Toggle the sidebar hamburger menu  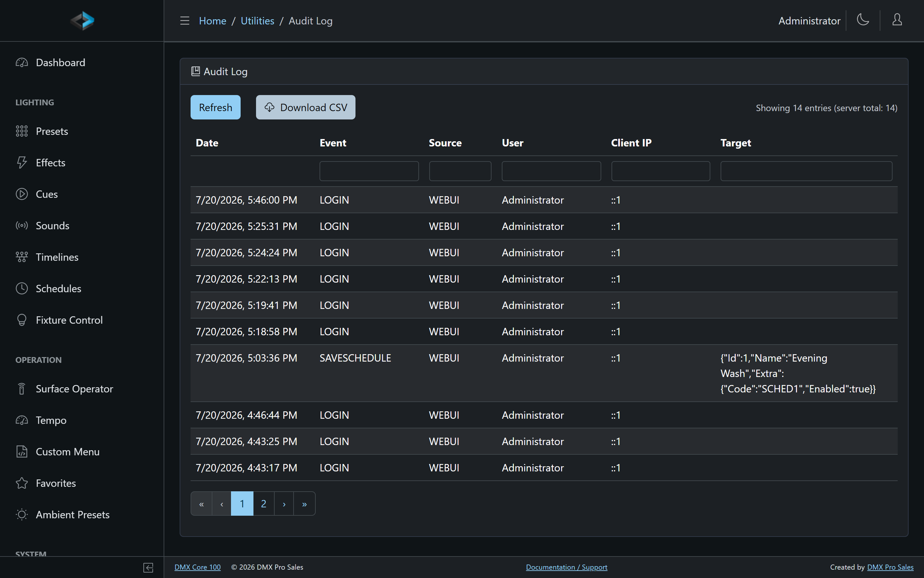click(x=185, y=21)
